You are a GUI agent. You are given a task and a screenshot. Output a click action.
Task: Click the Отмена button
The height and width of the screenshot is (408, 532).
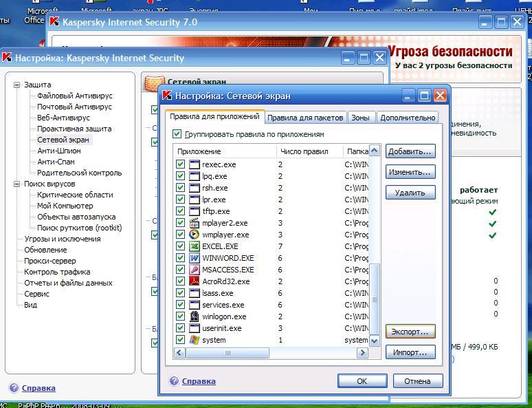[418, 380]
